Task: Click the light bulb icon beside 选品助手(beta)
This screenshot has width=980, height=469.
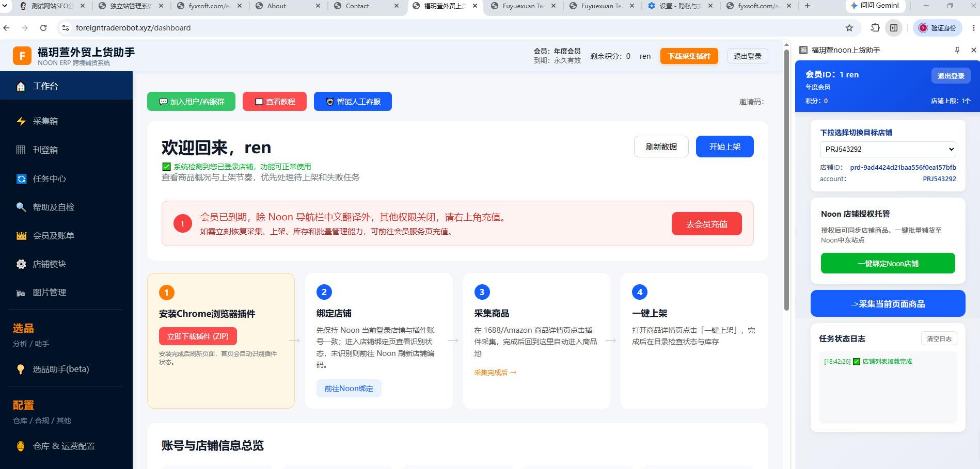Action: pyautogui.click(x=21, y=369)
